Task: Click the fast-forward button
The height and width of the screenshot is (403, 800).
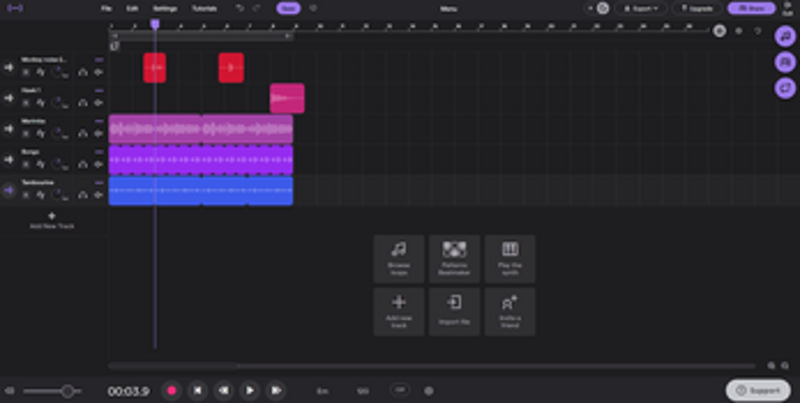Action: click(276, 391)
